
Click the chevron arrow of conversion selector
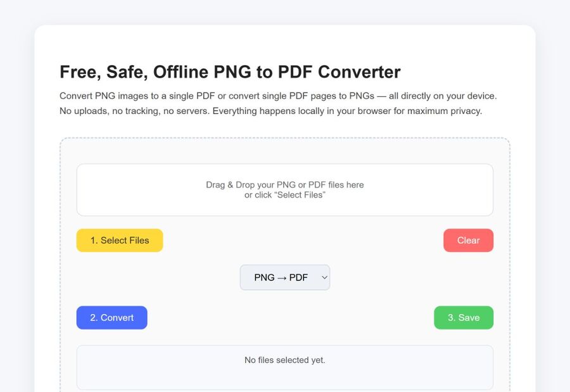[324, 277]
